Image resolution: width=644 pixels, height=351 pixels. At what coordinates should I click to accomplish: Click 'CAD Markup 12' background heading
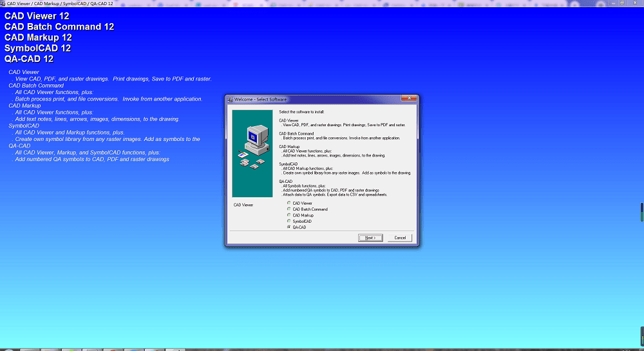38,37
